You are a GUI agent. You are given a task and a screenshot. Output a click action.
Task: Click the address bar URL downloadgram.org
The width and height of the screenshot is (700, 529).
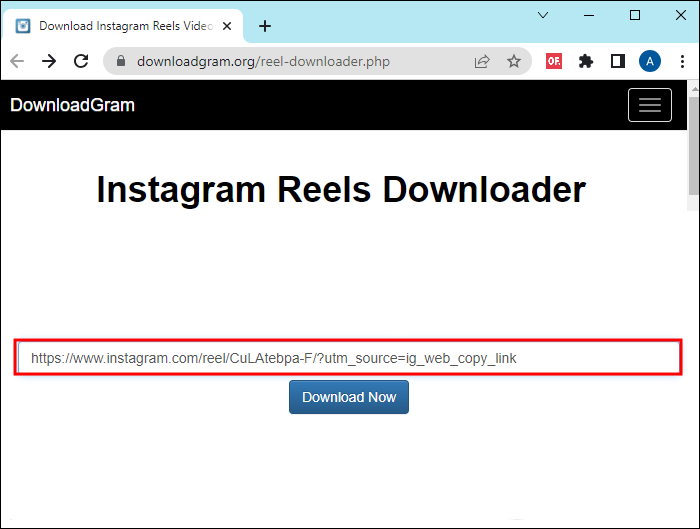click(x=263, y=61)
